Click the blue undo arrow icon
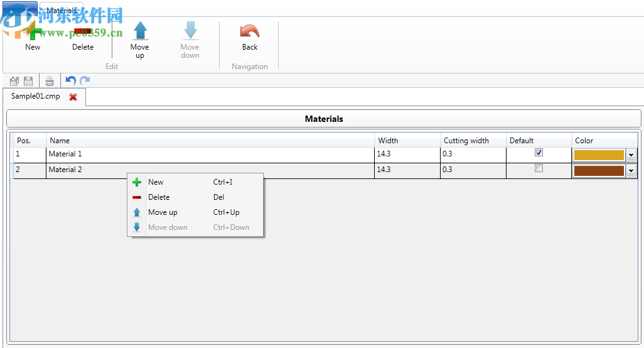 (x=70, y=81)
